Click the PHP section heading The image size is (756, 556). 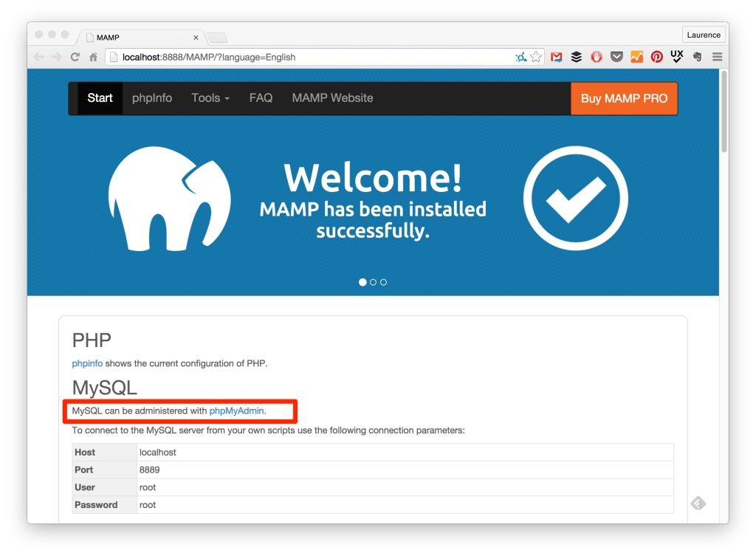(92, 340)
